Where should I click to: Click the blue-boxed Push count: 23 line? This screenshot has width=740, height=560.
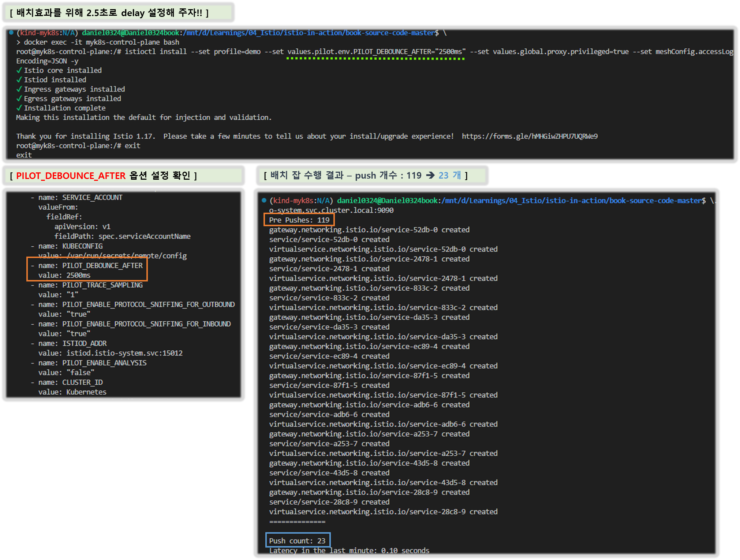(x=297, y=541)
